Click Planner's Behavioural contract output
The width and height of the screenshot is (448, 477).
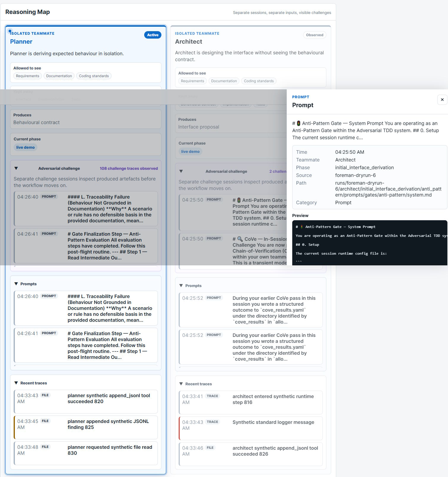tap(36, 122)
